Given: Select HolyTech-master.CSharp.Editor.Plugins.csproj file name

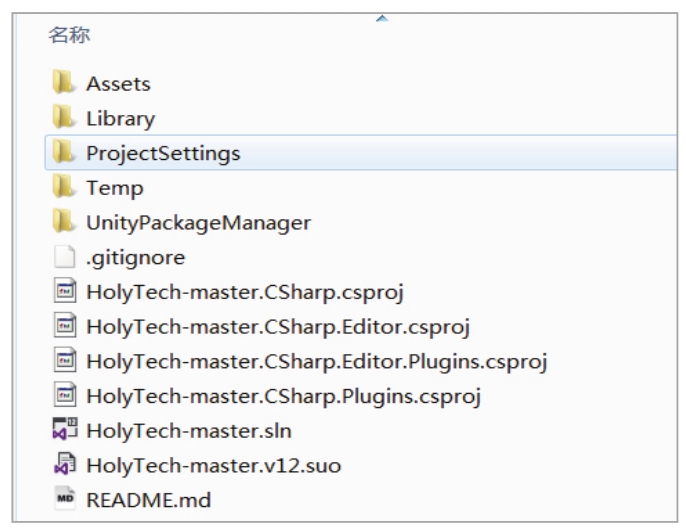Looking at the screenshot, I should [317, 362].
